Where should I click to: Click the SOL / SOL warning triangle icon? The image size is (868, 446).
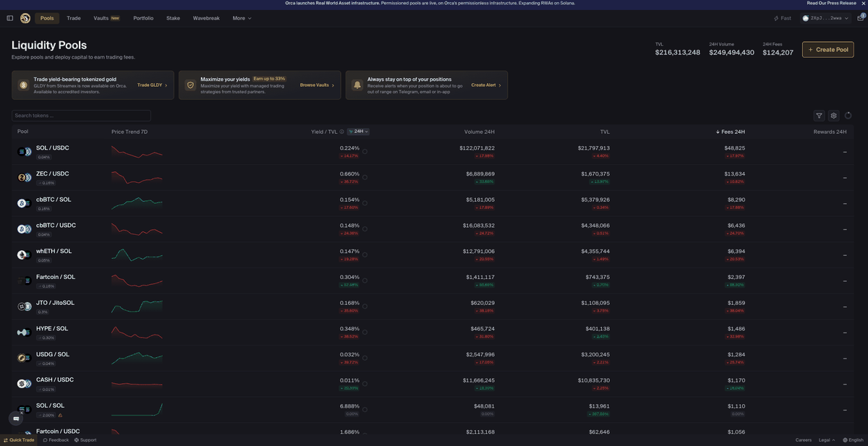[60, 415]
